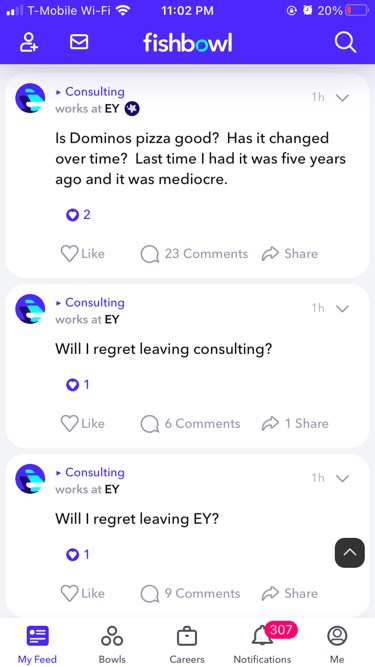Like the 'regret leaving consulting' post
This screenshot has height=667, width=375.
tap(82, 423)
